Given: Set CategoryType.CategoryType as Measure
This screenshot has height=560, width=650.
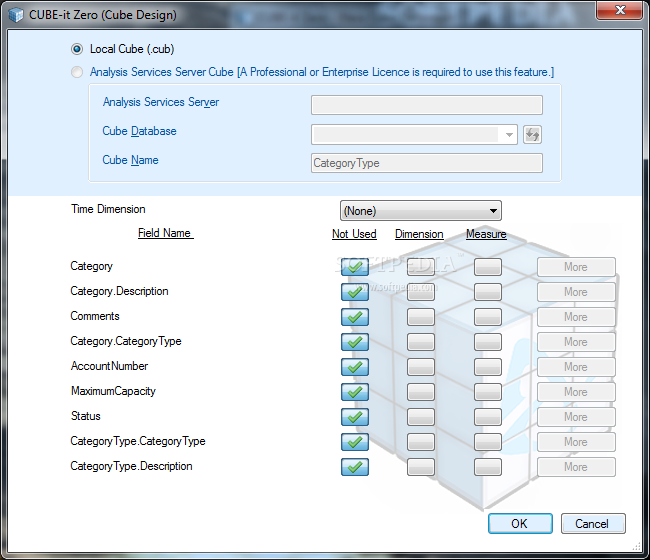Looking at the screenshot, I should (x=488, y=442).
